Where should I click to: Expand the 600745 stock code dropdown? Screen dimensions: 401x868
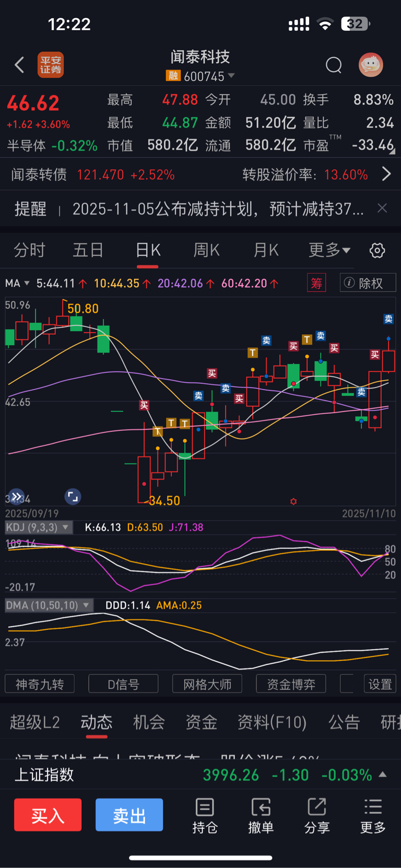click(x=231, y=76)
